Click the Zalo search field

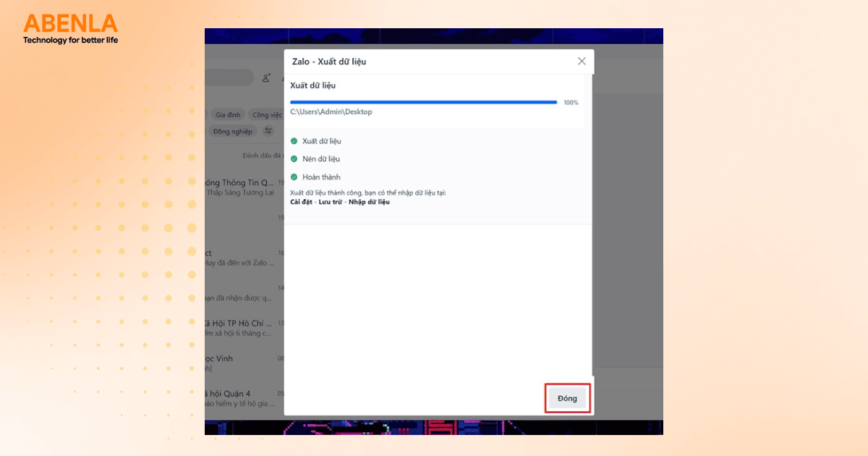click(229, 77)
